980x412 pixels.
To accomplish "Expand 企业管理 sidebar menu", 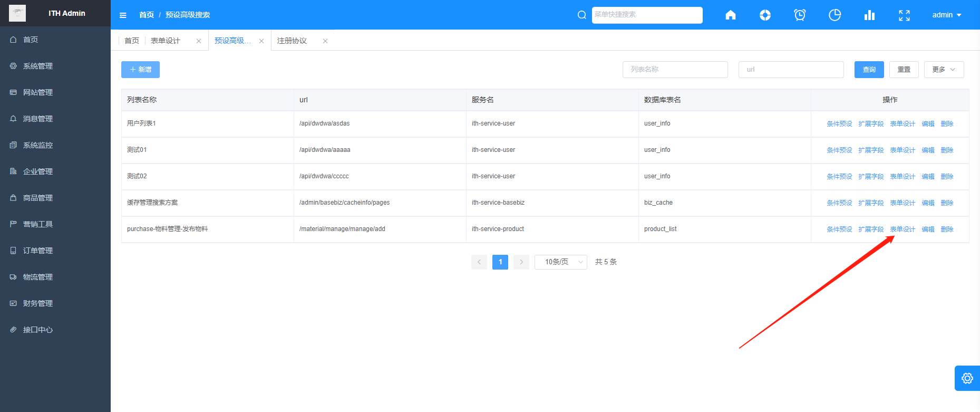I will point(55,171).
